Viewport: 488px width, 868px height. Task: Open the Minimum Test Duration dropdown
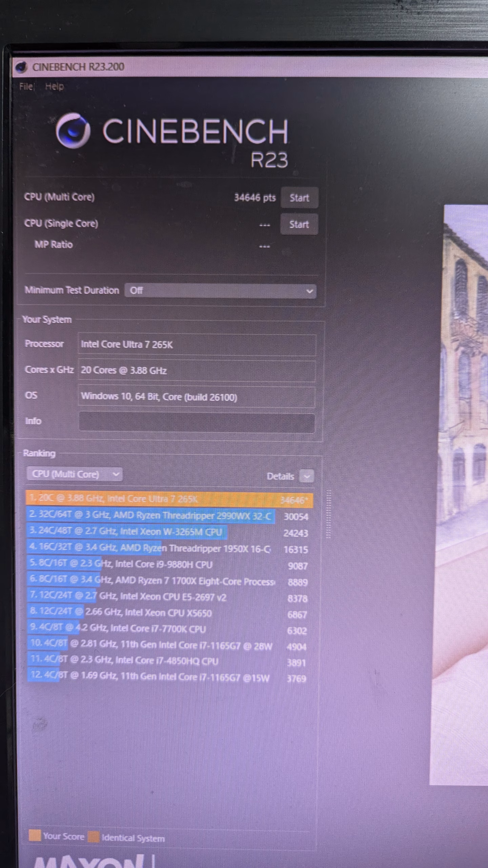(x=220, y=291)
